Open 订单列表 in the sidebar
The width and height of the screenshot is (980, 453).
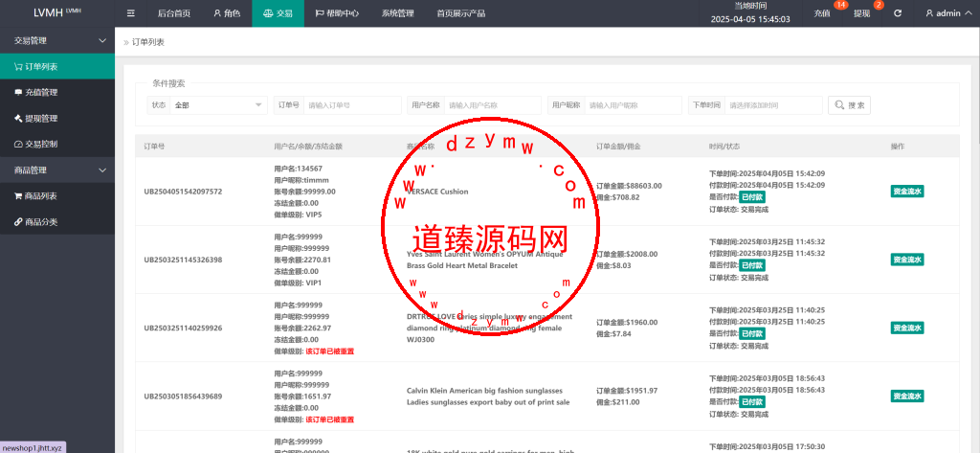[x=56, y=66]
